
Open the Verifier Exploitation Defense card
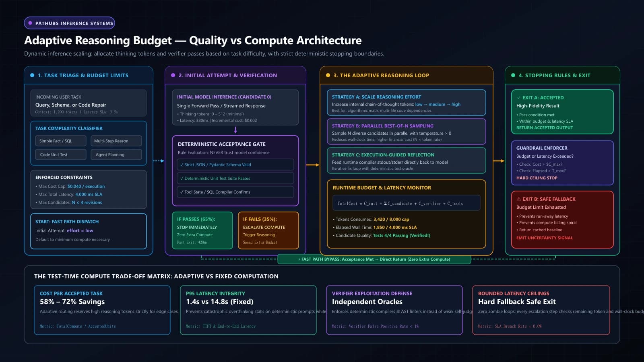point(394,310)
